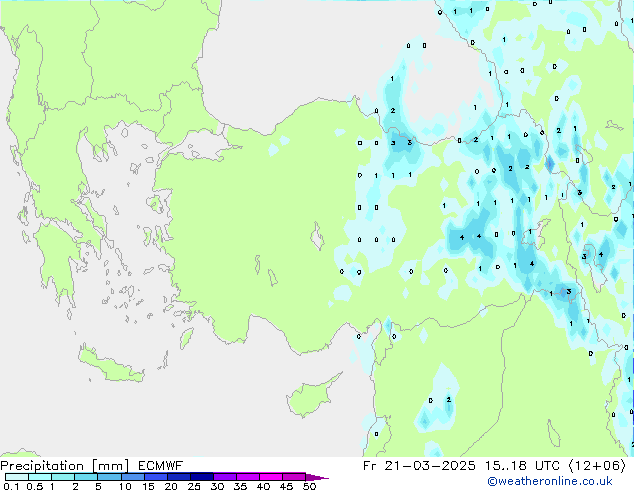Click the legend tick label '15'
This screenshot has height=490, width=634.
[148, 486]
